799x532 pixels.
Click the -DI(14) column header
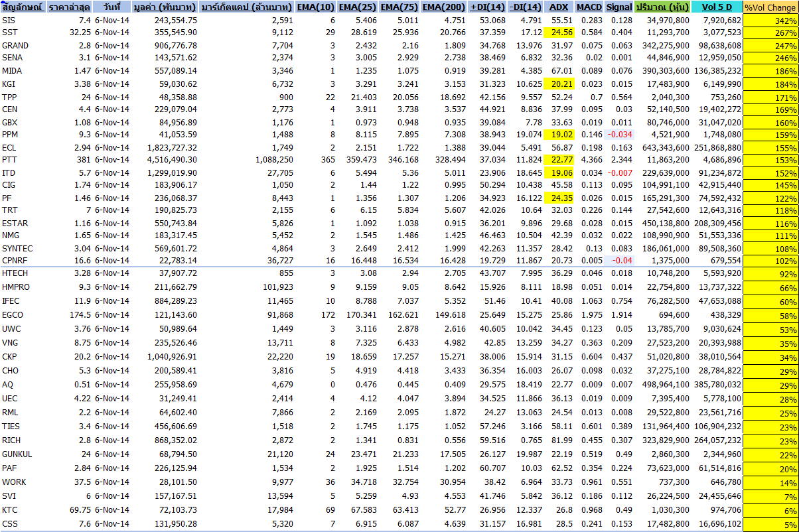(526, 7)
